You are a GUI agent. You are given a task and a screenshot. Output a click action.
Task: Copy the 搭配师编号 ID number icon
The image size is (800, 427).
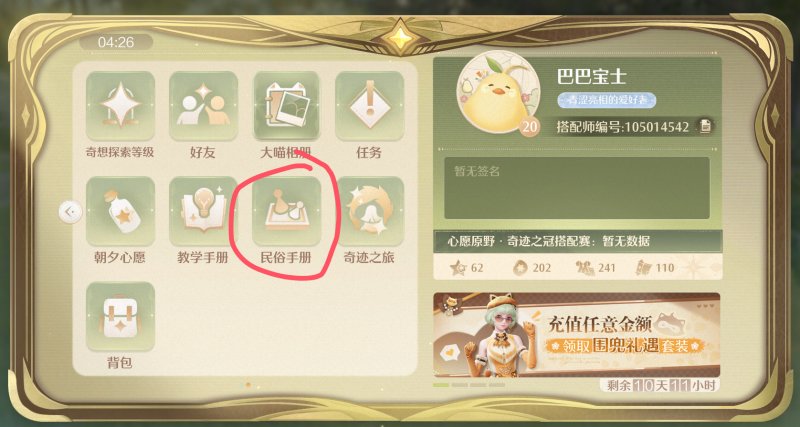tap(705, 127)
